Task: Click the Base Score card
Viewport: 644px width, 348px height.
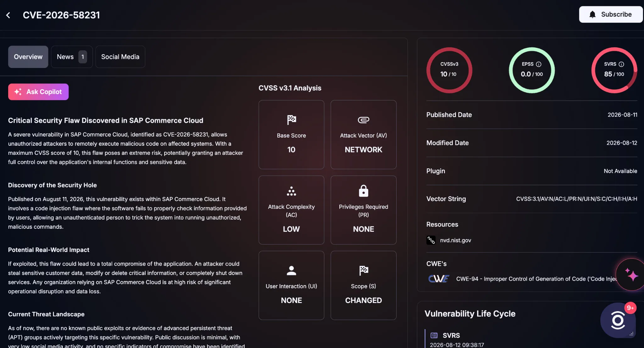Action: (291, 135)
